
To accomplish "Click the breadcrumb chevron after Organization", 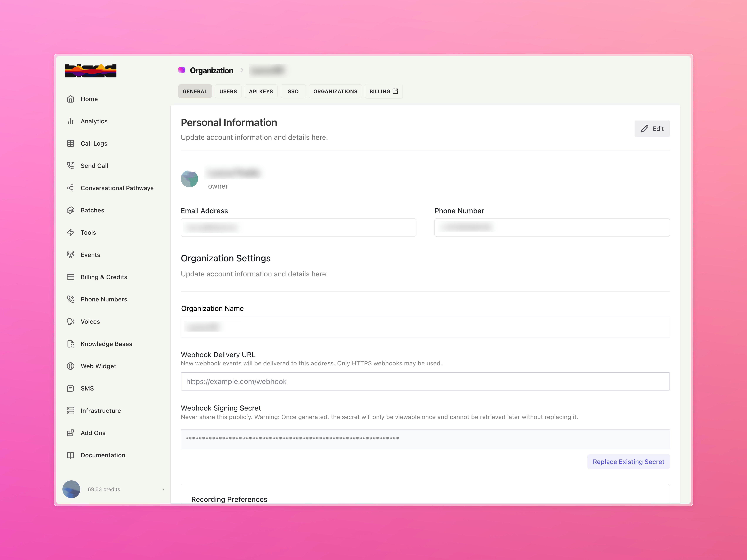I will 242,70.
